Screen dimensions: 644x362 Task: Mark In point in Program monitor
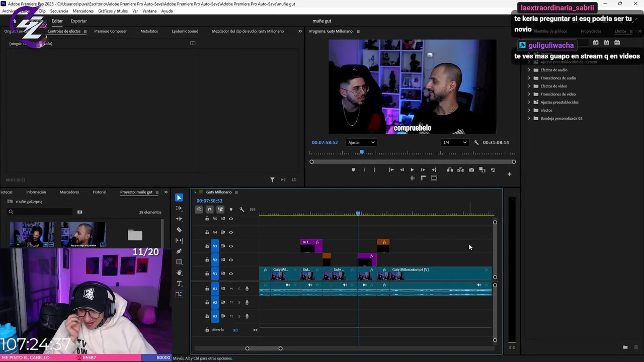pyautogui.click(x=365, y=170)
